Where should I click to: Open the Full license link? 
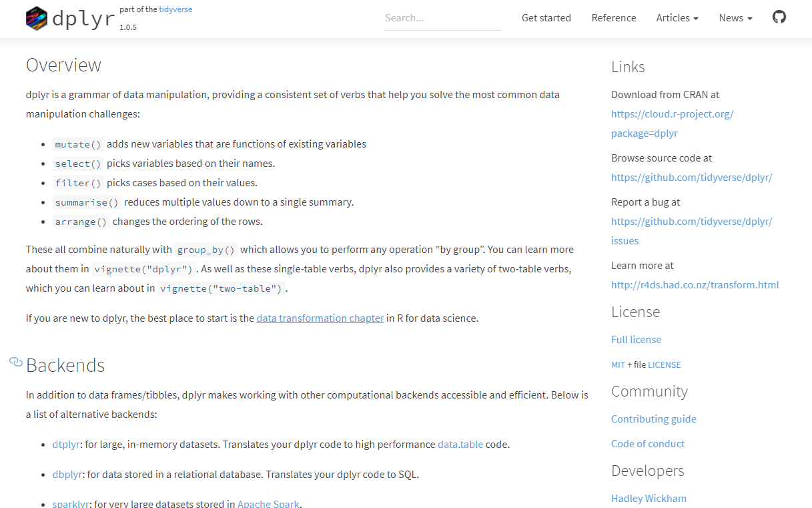[x=637, y=340]
